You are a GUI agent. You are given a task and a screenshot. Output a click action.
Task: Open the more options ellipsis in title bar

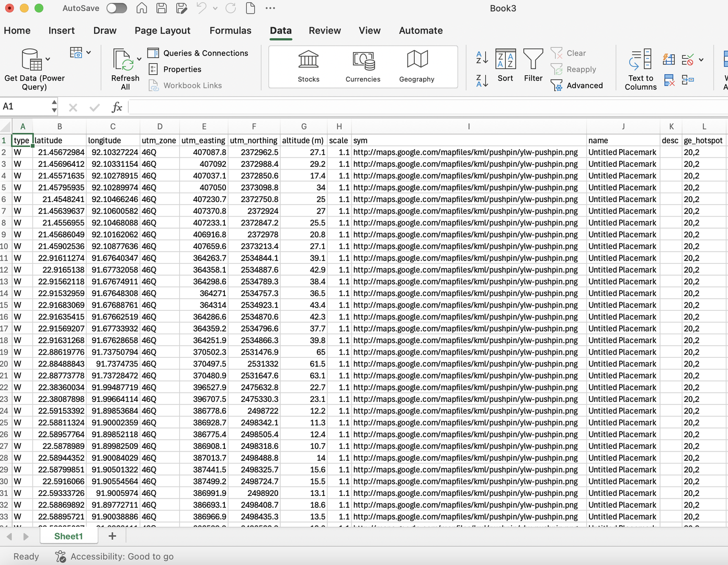[x=270, y=8]
